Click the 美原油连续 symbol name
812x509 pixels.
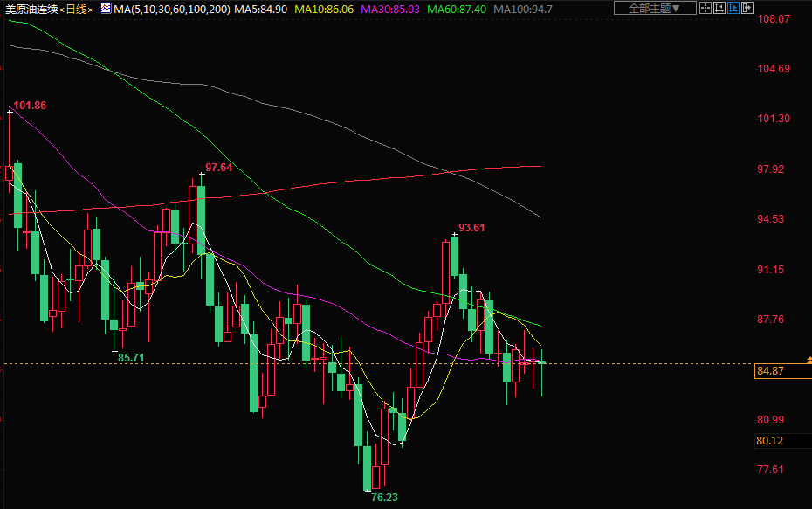(31, 9)
